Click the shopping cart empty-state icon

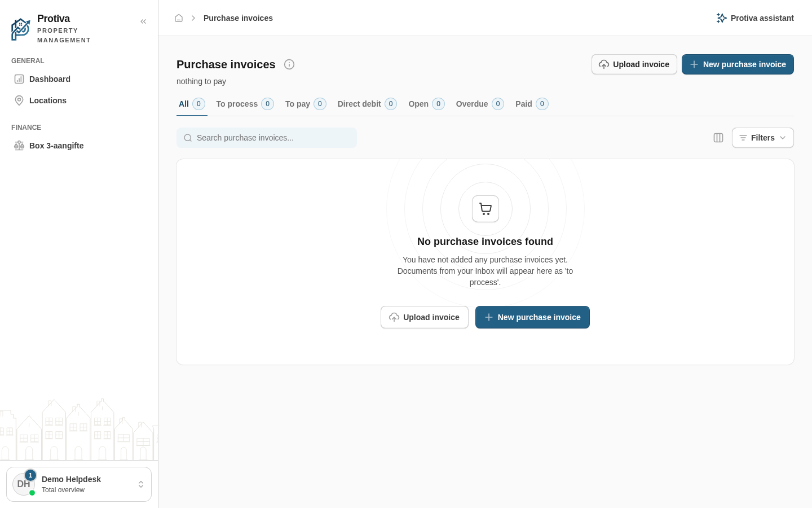coord(486,209)
